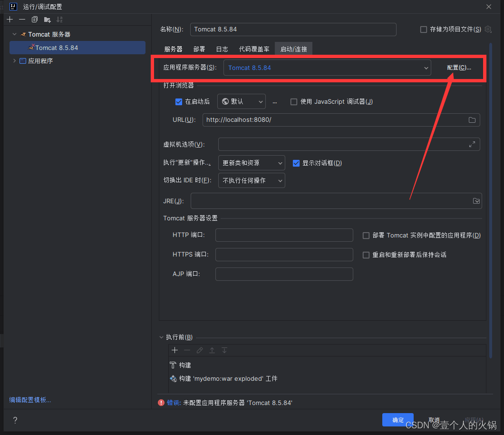Create a new configuration folder
Screen dimensions: 504x435
[x=47, y=20]
